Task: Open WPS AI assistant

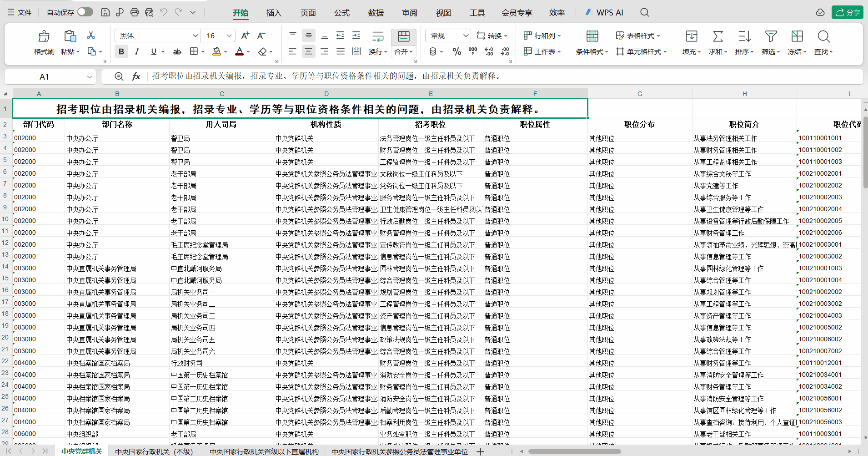Action: 604,12
